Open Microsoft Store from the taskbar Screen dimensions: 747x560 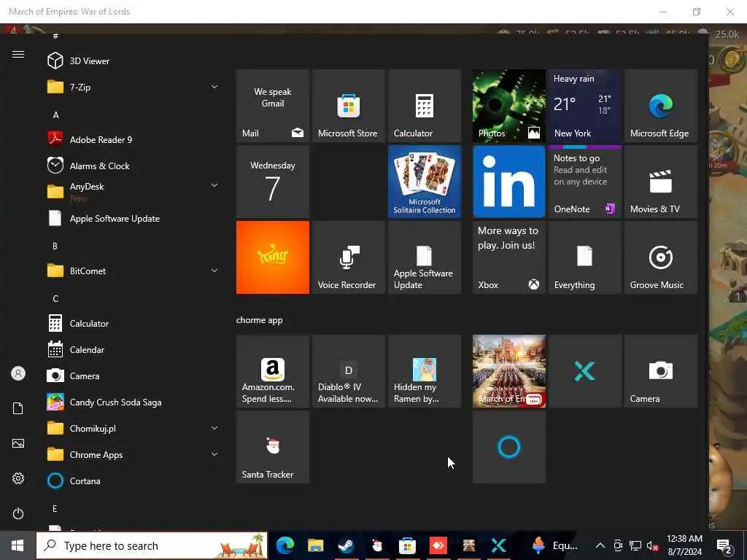pos(407,545)
